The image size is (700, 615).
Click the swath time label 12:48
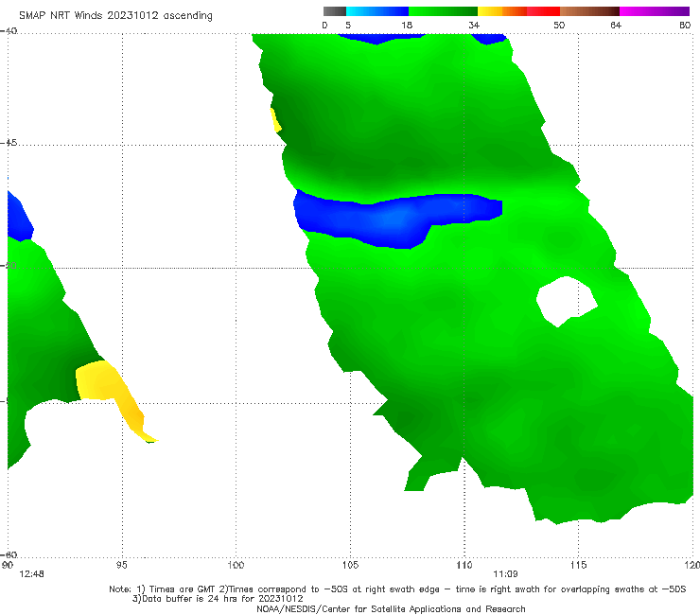click(x=32, y=574)
